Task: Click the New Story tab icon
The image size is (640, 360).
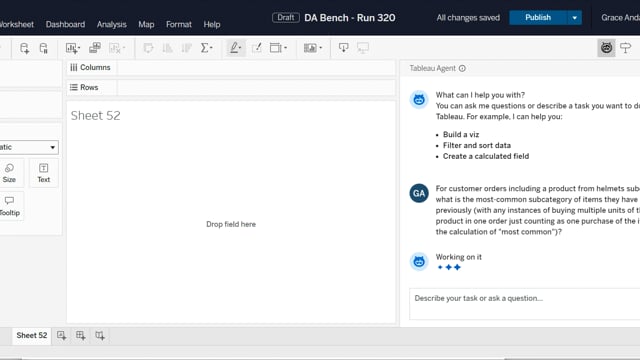Action: (100, 336)
